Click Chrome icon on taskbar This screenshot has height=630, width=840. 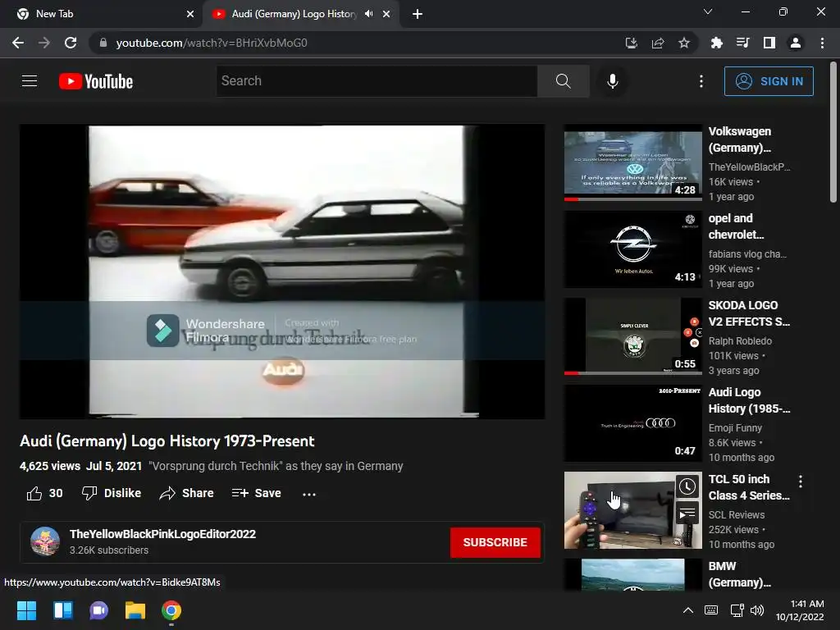click(x=171, y=610)
